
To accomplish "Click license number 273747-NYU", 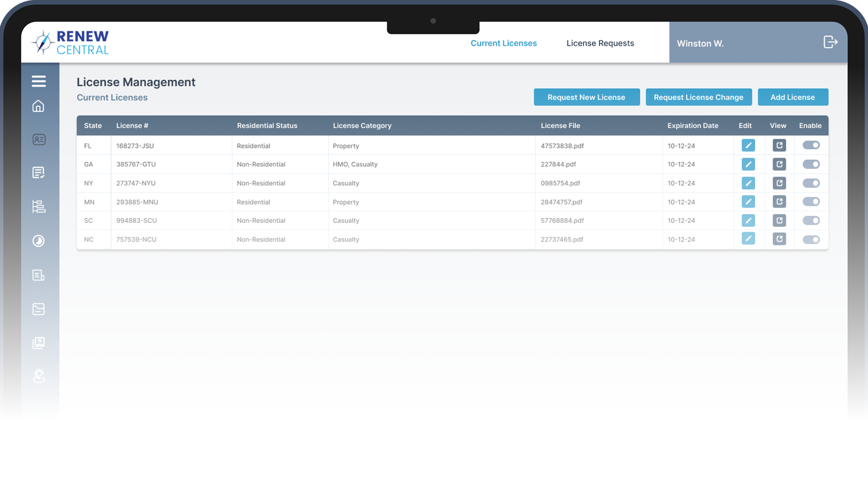I will point(136,183).
